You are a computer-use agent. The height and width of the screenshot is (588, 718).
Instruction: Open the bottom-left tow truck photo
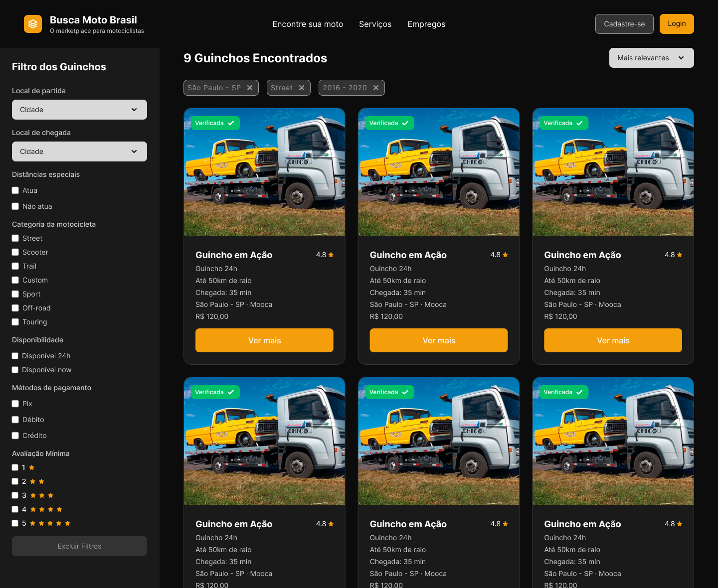[264, 441]
